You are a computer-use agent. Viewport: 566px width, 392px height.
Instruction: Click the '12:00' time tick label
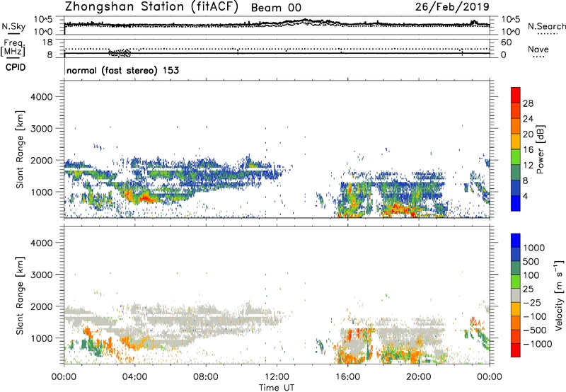pyautogui.click(x=277, y=377)
